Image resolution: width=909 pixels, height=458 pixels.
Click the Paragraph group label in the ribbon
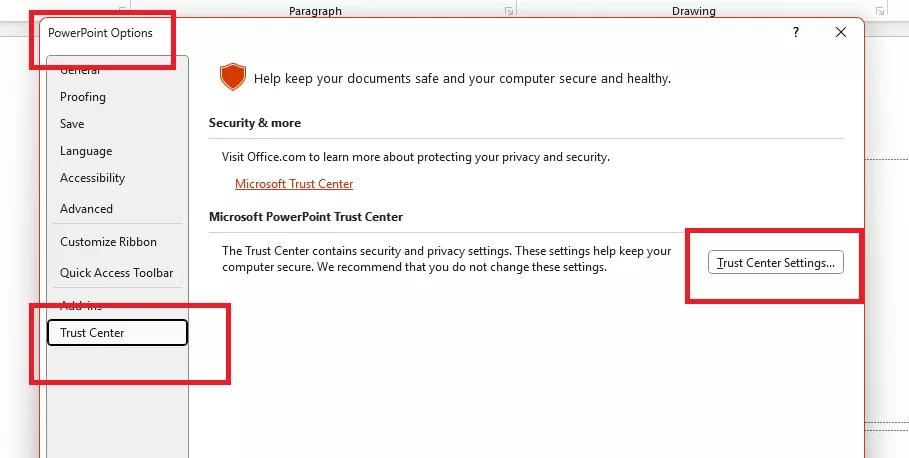click(315, 11)
